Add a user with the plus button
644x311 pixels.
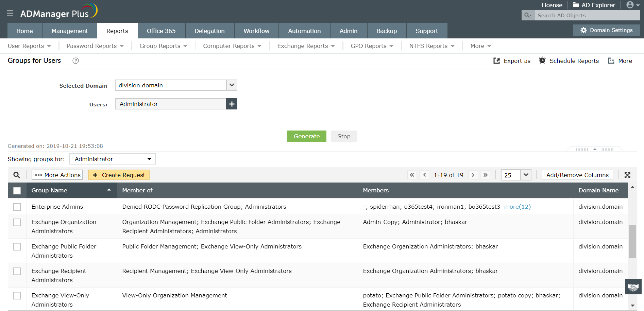point(232,104)
